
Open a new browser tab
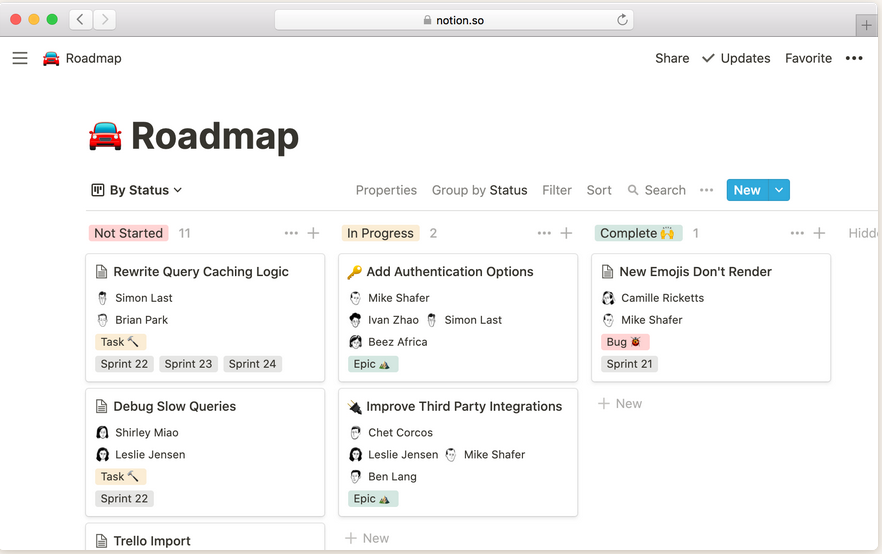866,25
